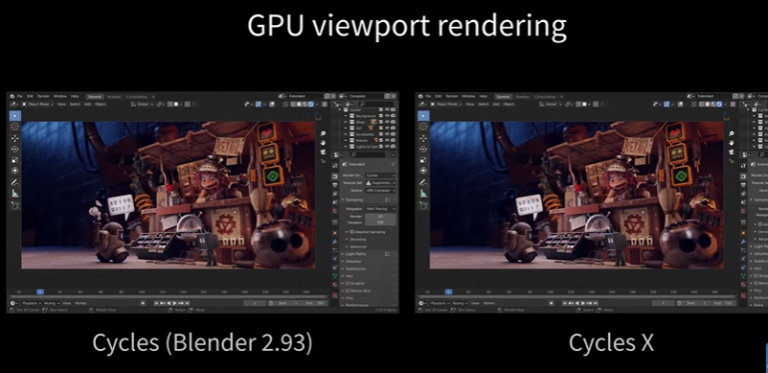Select the Scale tool in Cycles (Blender 2.93) window
The width and height of the screenshot is (768, 373).
pyautogui.click(x=15, y=160)
